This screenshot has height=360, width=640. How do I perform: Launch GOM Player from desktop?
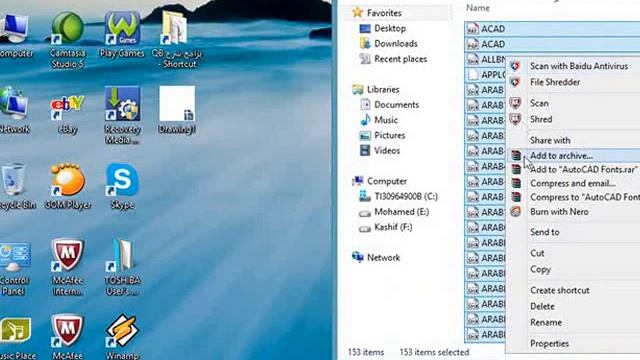(x=68, y=186)
